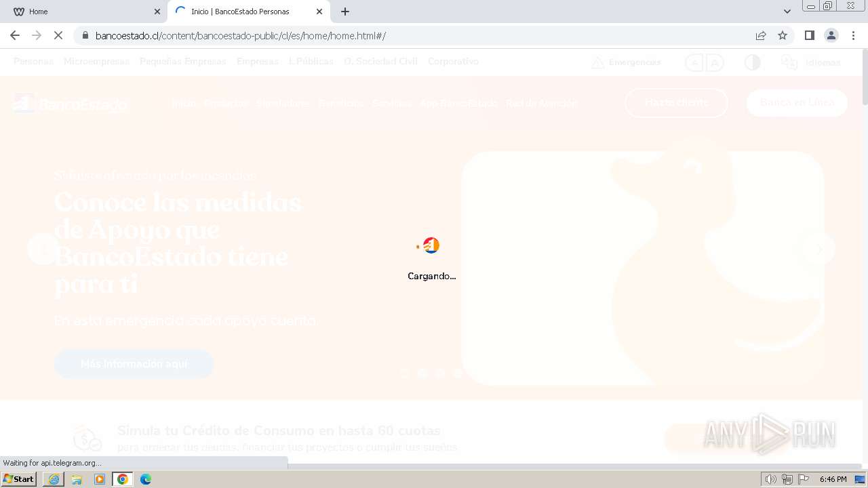Click the credit simulator money icon
This screenshot has height=488, width=868.
(x=87, y=439)
